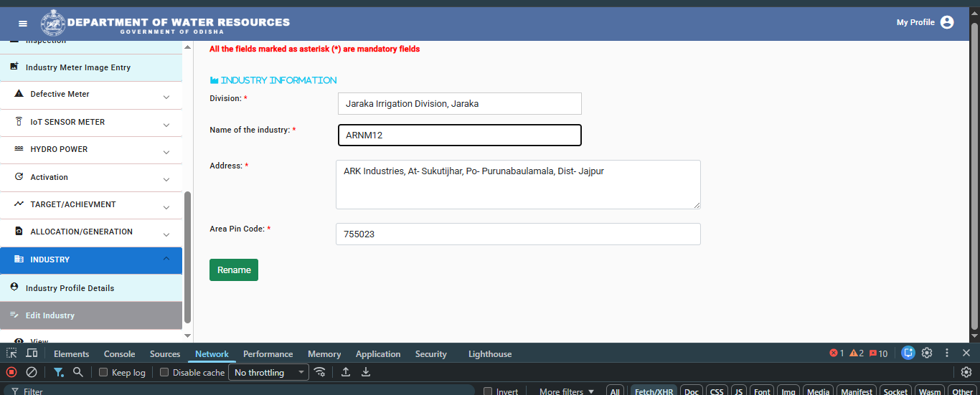Toggle the DevTools device toolbar icon
Screen dimensions: 980x395
[x=32, y=353]
